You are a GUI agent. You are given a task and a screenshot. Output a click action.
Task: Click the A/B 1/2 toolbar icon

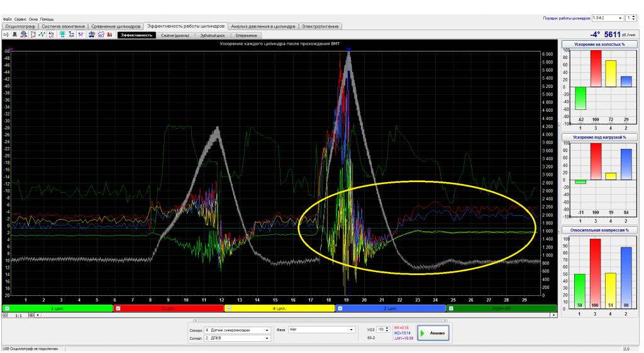pyautogui.click(x=51, y=35)
